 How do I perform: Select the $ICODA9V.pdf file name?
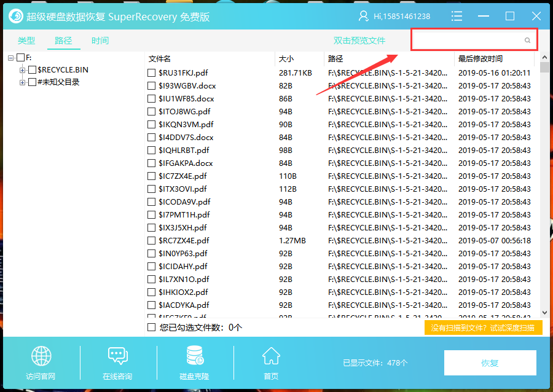tap(184, 202)
